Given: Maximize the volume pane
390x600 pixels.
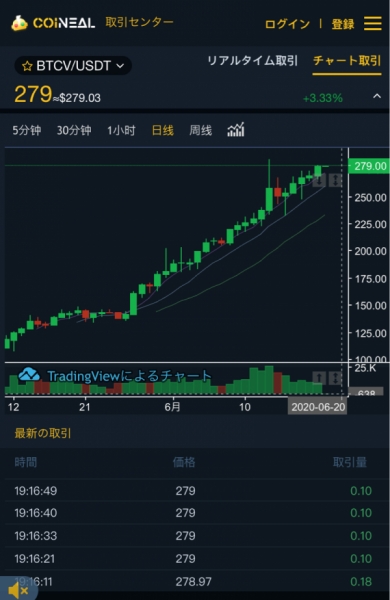Looking at the screenshot, I should click(335, 378).
